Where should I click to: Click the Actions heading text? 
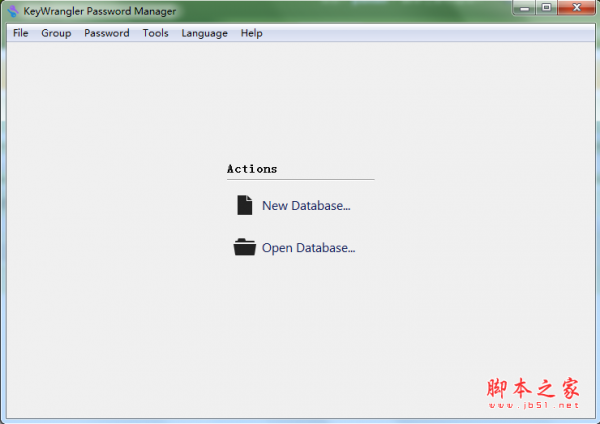coord(252,169)
